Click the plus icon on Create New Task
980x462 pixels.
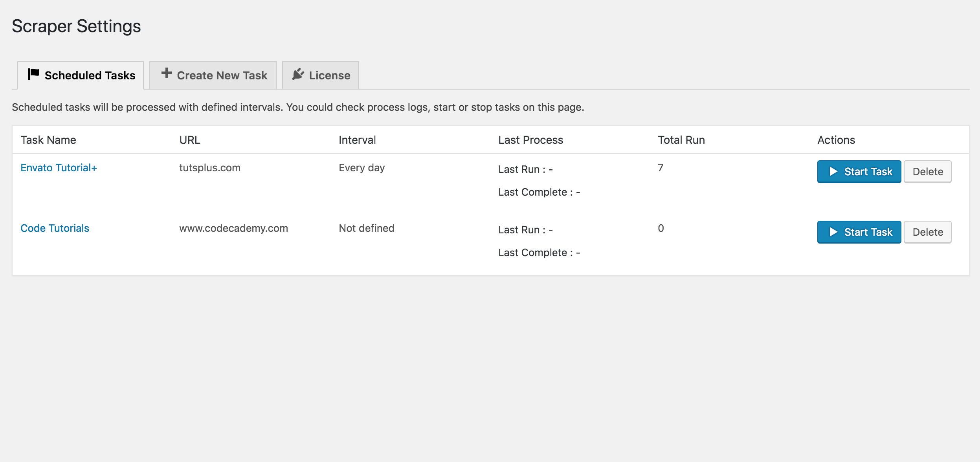[167, 73]
